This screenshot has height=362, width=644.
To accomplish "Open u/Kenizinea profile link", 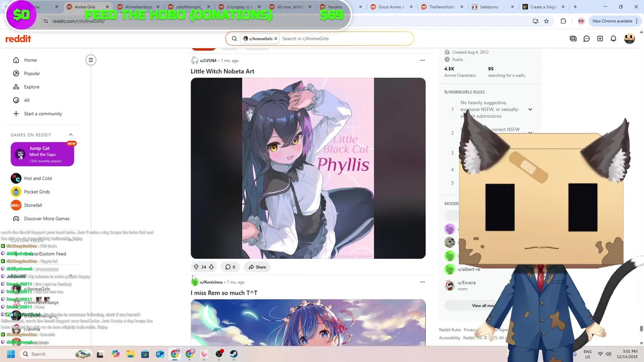I will [211, 283].
